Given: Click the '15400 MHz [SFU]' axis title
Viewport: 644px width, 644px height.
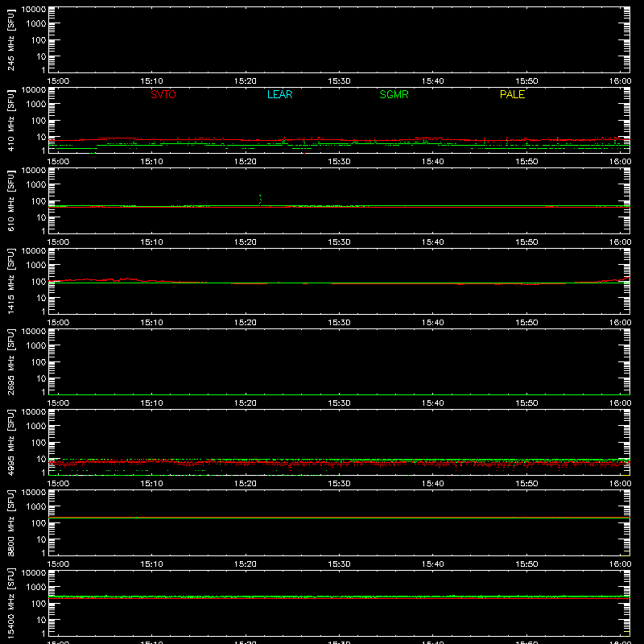Looking at the screenshot, I should [x=10, y=603].
